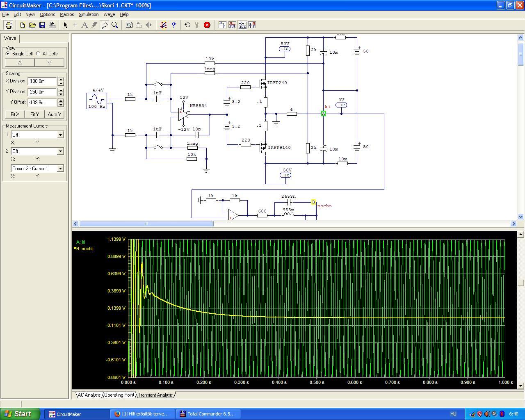The width and height of the screenshot is (525, 420).
Task: Open the Cursor 2 dropdown list
Action: click(60, 151)
